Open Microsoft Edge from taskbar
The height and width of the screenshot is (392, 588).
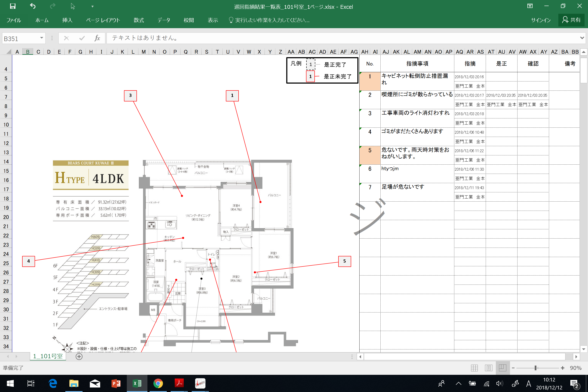(53, 383)
